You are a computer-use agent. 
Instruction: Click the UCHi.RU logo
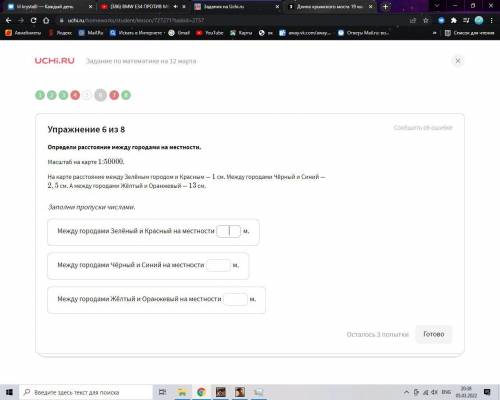tap(55, 61)
